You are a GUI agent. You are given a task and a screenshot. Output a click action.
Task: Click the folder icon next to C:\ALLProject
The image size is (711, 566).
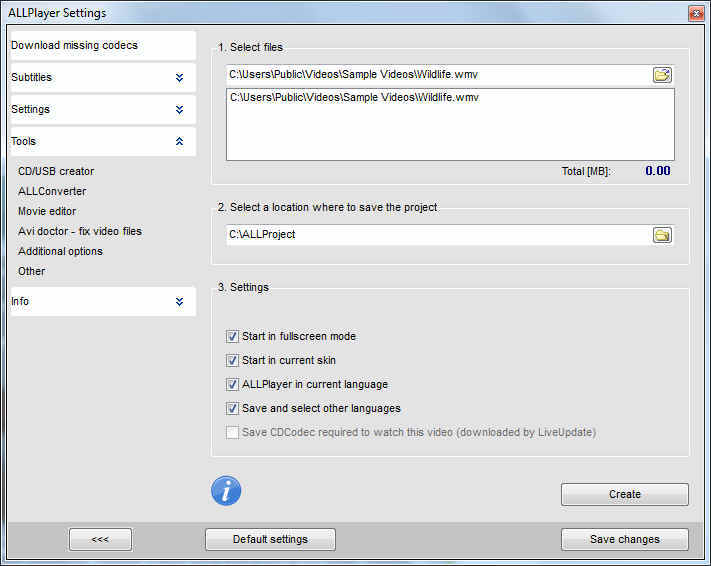662,235
